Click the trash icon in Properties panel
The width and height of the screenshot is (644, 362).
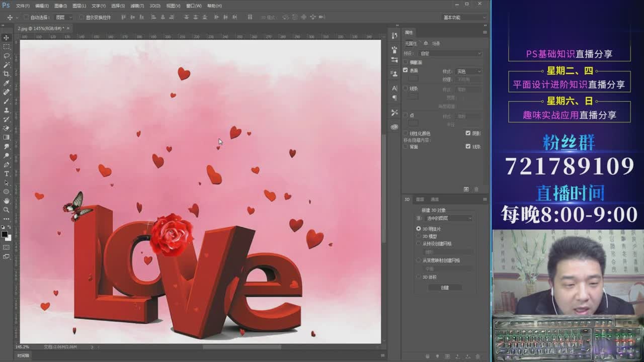coord(476,189)
